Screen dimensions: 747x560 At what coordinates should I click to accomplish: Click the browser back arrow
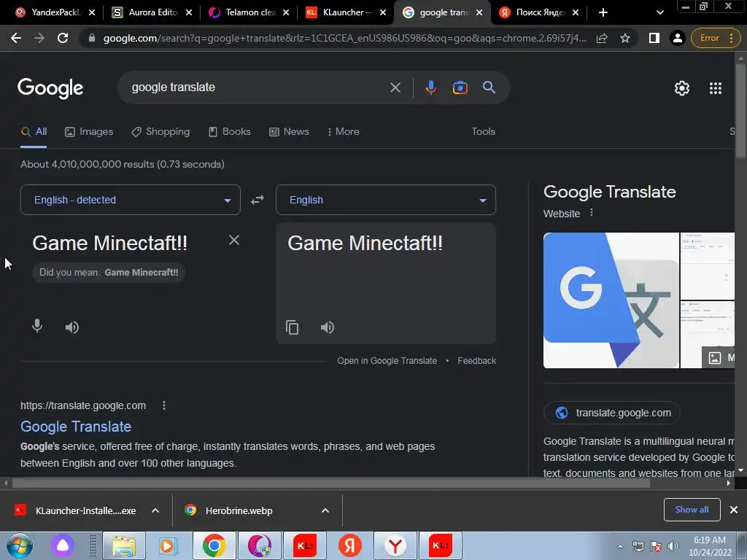click(16, 38)
